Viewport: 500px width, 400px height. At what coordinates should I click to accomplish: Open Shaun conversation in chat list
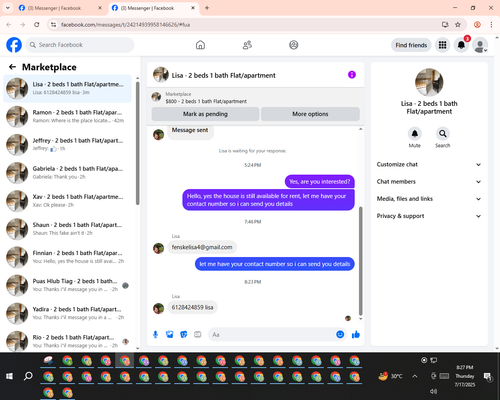[67, 229]
